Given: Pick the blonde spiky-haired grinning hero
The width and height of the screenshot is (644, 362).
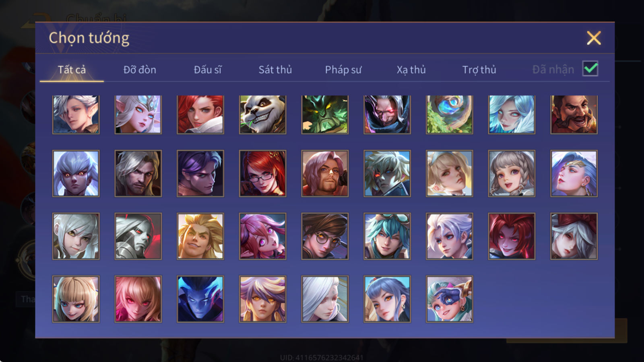Looking at the screenshot, I should coord(200,236).
